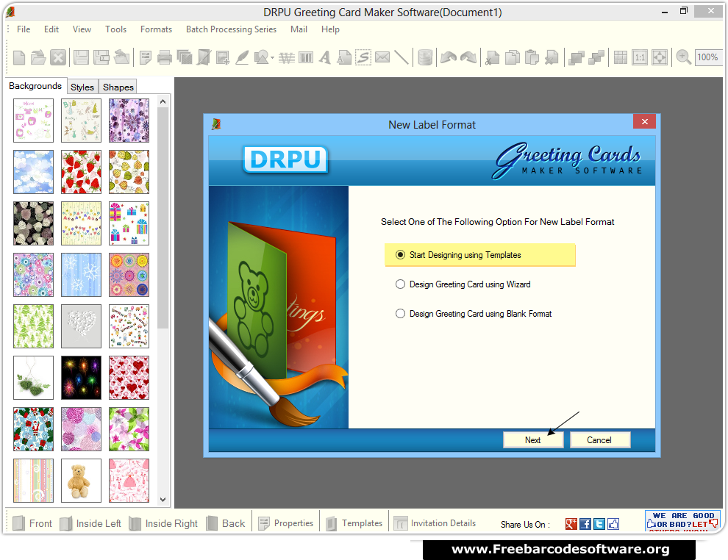Click the Front card side button

[x=32, y=523]
